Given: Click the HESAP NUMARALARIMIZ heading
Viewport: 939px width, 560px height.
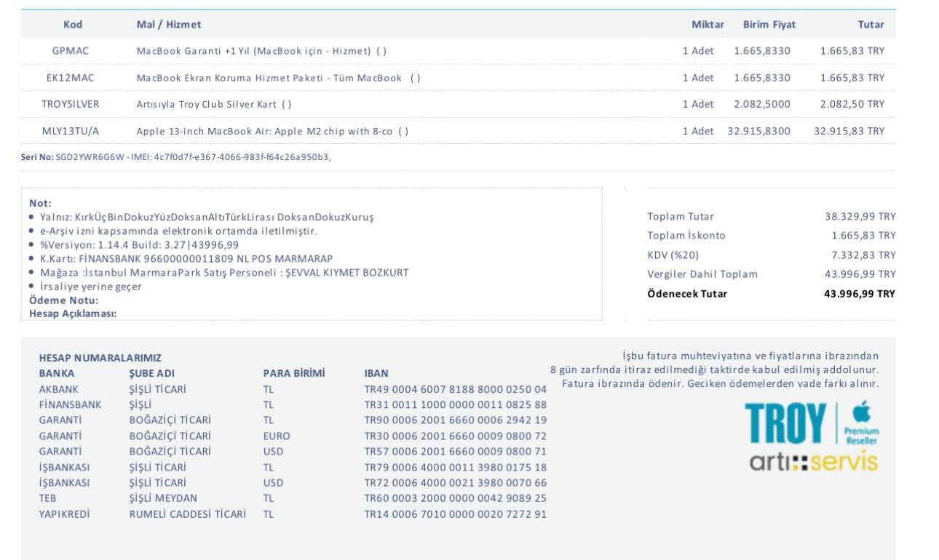Looking at the screenshot, I should [x=100, y=358].
